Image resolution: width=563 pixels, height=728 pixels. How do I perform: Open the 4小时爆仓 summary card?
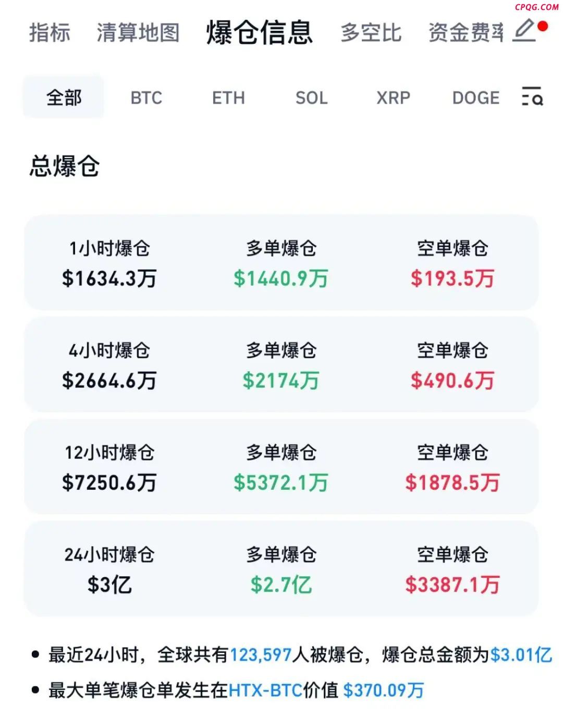tap(281, 365)
